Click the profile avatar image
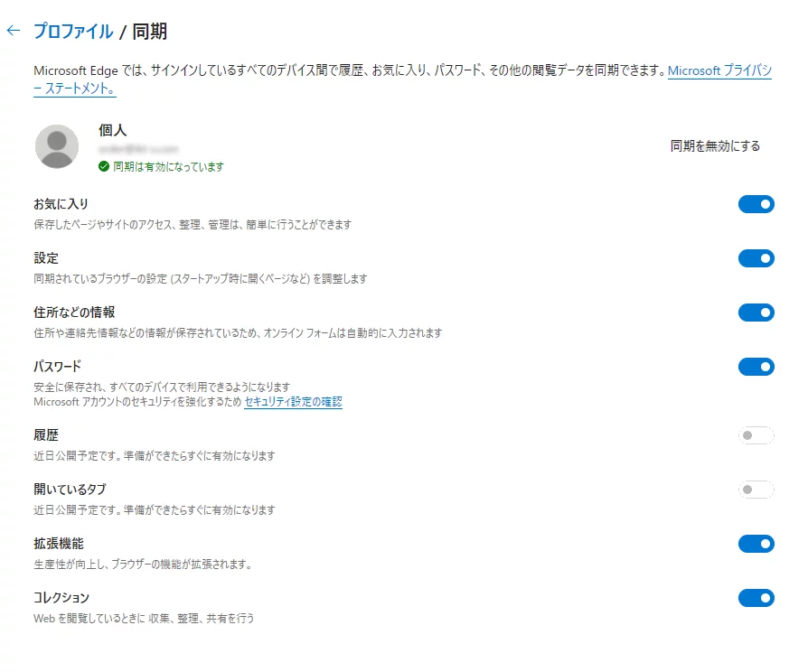This screenshot has height=672, width=808. (57, 148)
